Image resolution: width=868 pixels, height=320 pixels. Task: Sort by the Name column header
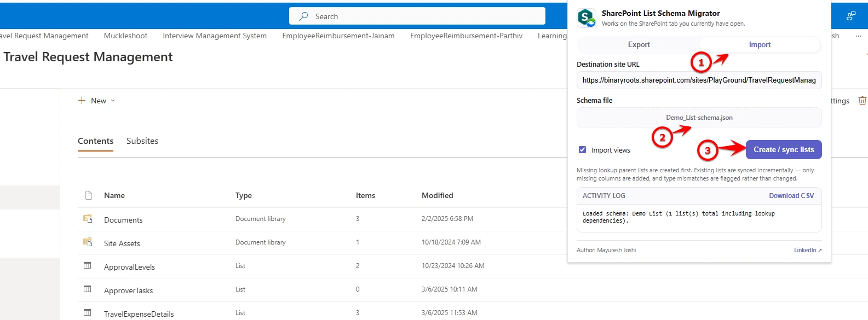pyautogui.click(x=114, y=195)
